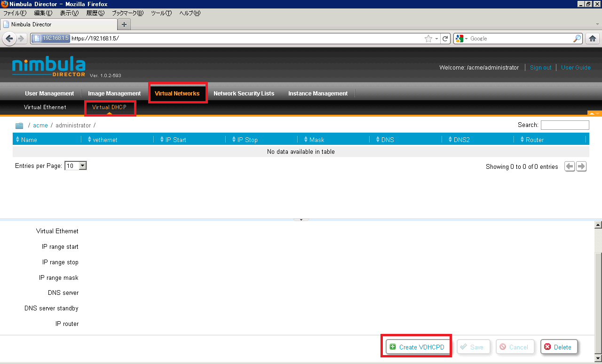Open the 編集(E) menu

(x=43, y=13)
